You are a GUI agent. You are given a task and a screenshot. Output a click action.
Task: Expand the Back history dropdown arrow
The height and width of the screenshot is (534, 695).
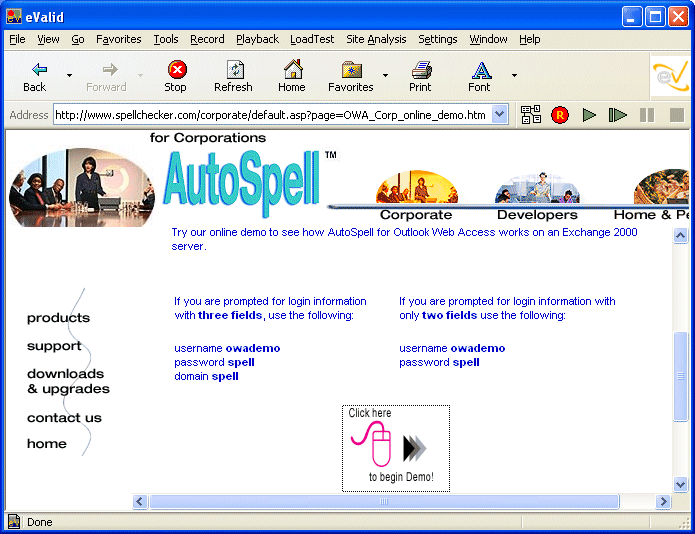(x=69, y=75)
